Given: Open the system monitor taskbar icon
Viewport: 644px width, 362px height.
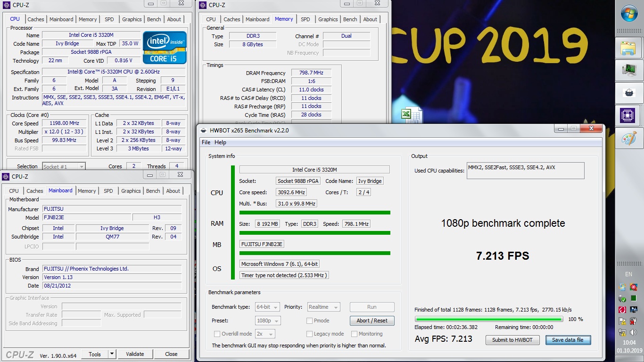Looking at the screenshot, I should [x=629, y=70].
